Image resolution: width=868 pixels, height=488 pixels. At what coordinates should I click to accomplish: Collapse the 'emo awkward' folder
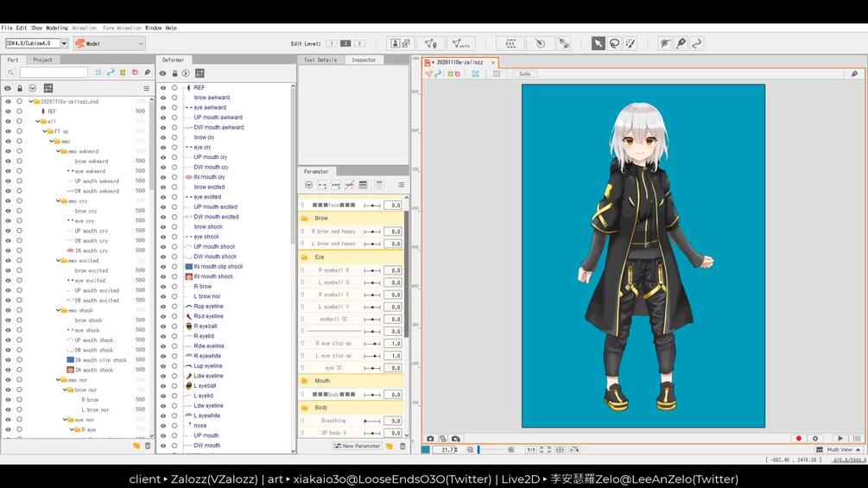(x=58, y=151)
